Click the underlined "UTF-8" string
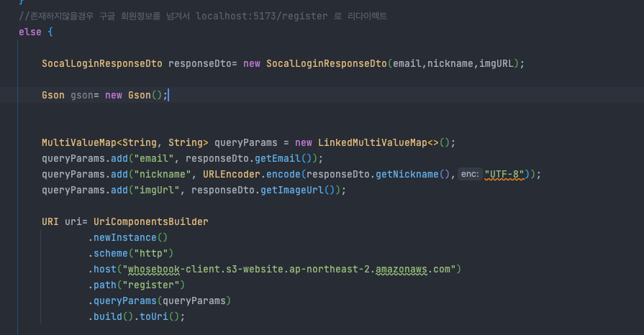This screenshot has width=644, height=335. [x=504, y=175]
